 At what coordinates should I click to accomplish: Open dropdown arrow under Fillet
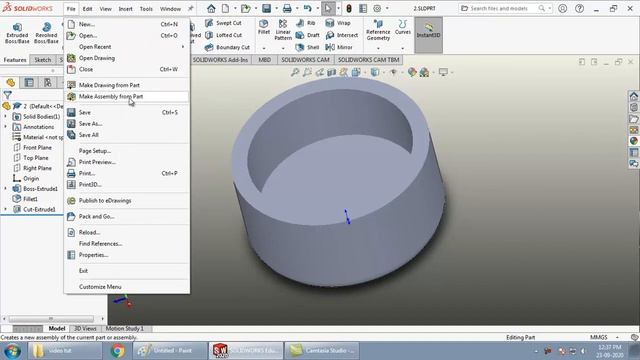tap(264, 49)
